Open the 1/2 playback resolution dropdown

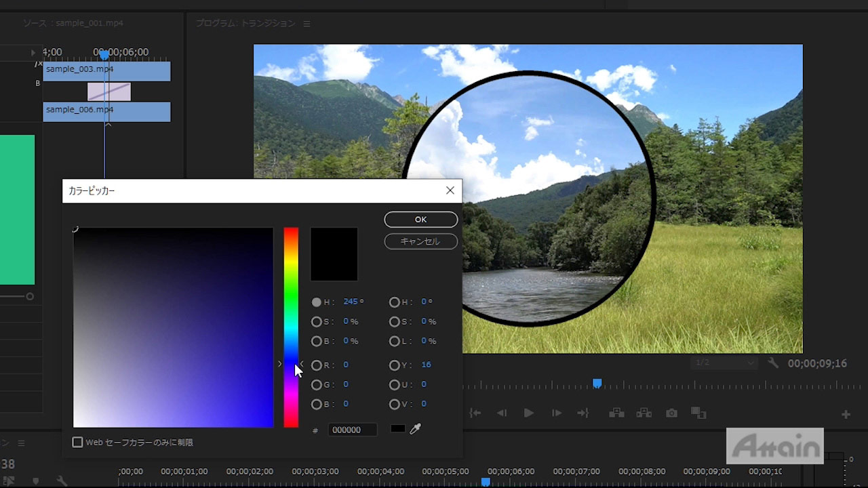tap(724, 363)
